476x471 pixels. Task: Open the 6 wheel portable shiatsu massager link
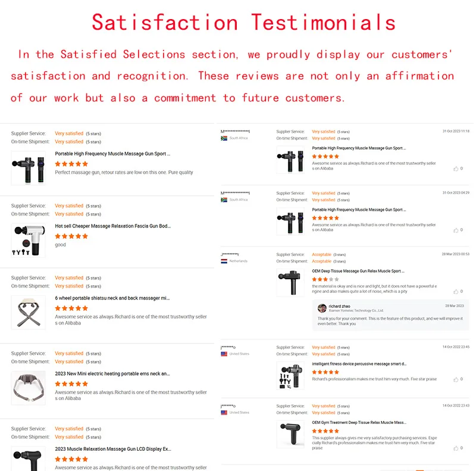click(112, 298)
